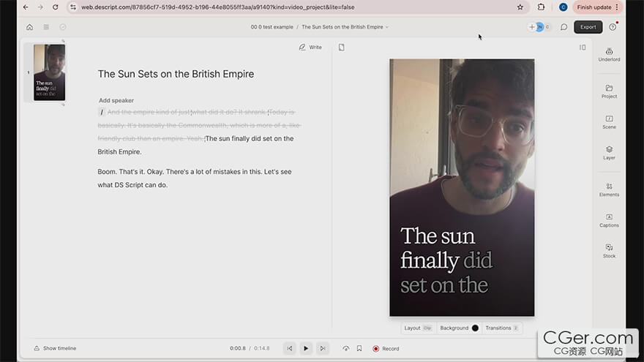Image resolution: width=644 pixels, height=362 pixels.
Task: Click the sync status check icon
Action: coord(63,27)
